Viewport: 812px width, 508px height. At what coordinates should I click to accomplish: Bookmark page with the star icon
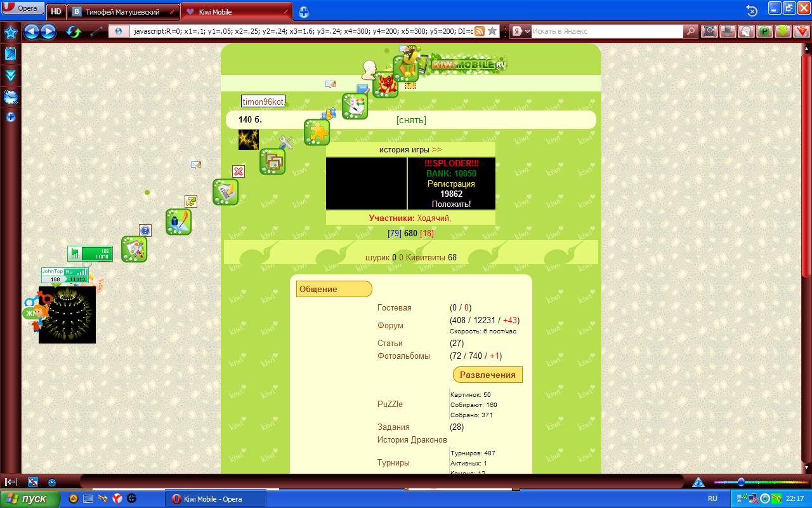point(492,31)
